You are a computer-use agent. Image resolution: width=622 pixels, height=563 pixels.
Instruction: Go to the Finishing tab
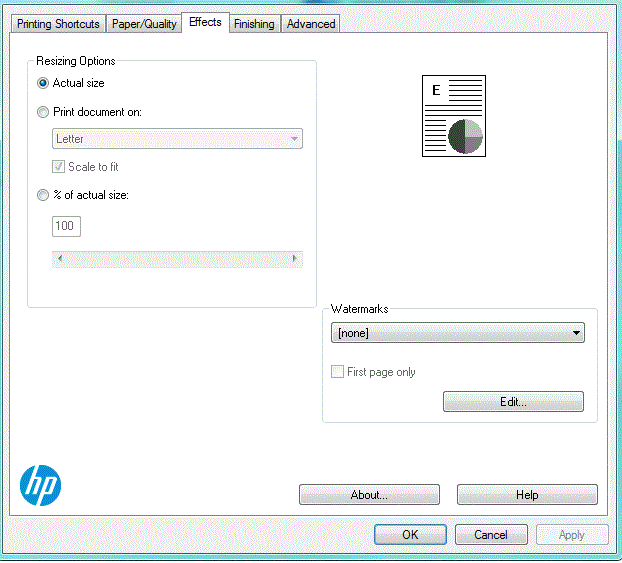point(254,24)
